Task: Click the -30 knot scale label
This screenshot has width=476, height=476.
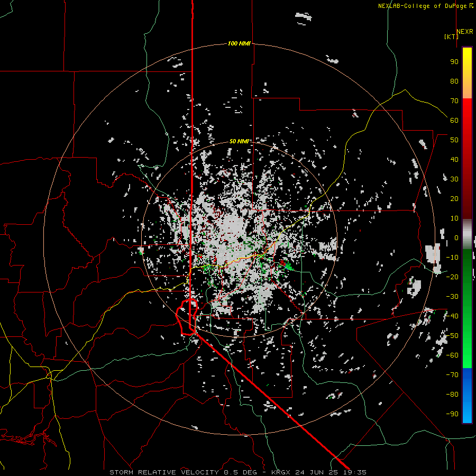Action: (x=452, y=297)
